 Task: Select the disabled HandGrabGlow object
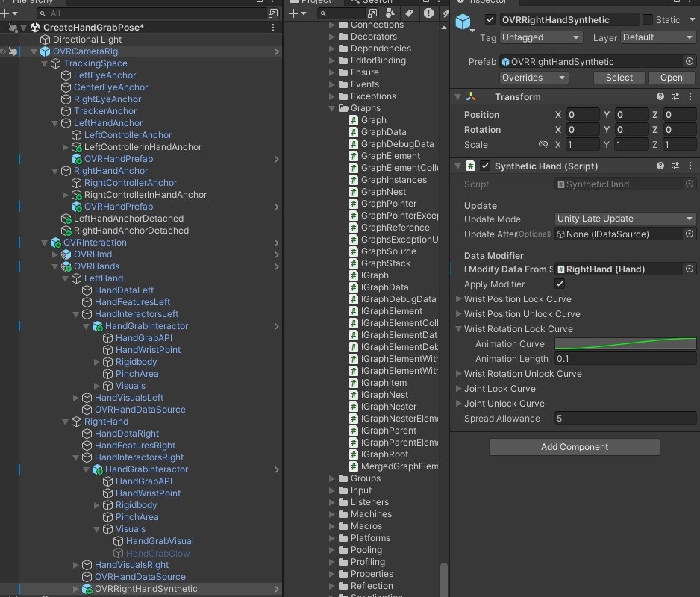coord(157,554)
